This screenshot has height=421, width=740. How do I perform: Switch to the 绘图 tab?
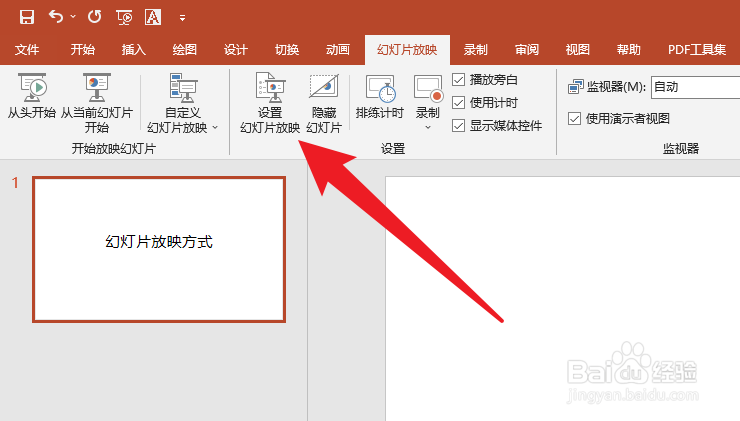coord(185,50)
